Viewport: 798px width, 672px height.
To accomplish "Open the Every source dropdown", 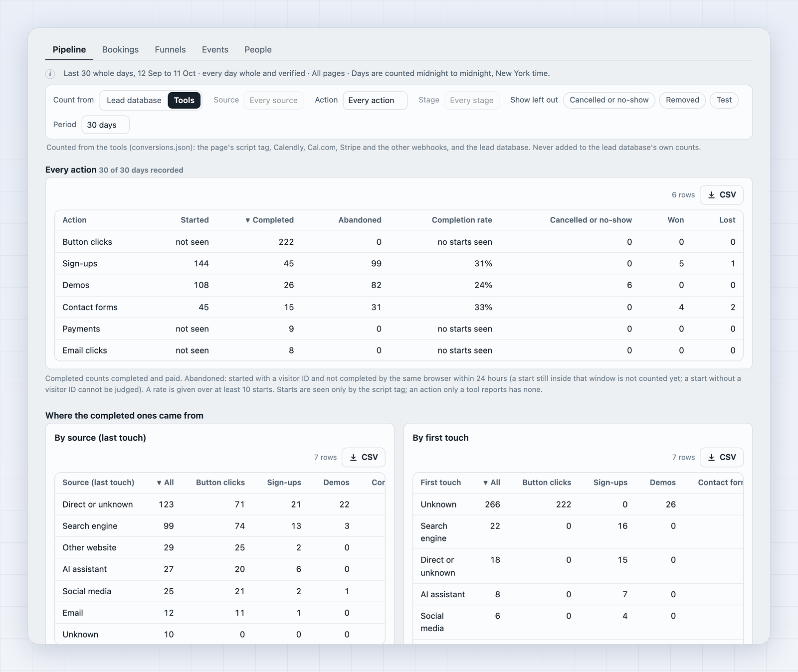I will [273, 100].
